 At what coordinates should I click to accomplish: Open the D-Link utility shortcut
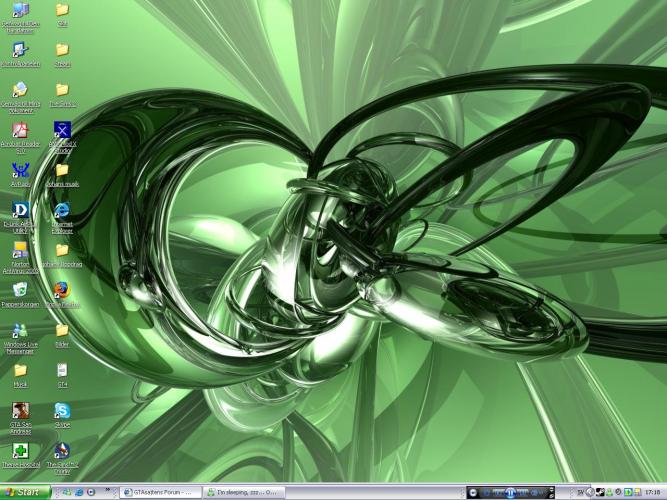click(x=20, y=210)
